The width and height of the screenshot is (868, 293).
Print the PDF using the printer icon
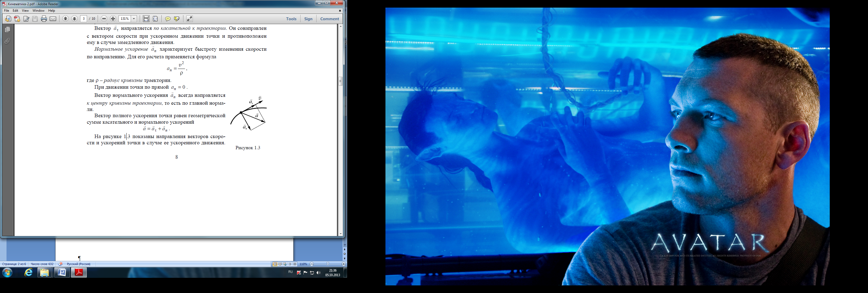coord(44,19)
